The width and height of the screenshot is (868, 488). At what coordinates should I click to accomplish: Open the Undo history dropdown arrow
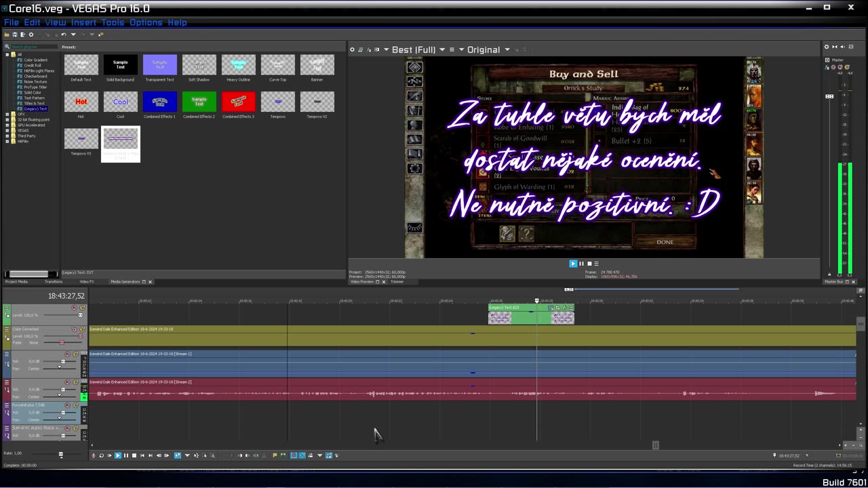point(73,35)
